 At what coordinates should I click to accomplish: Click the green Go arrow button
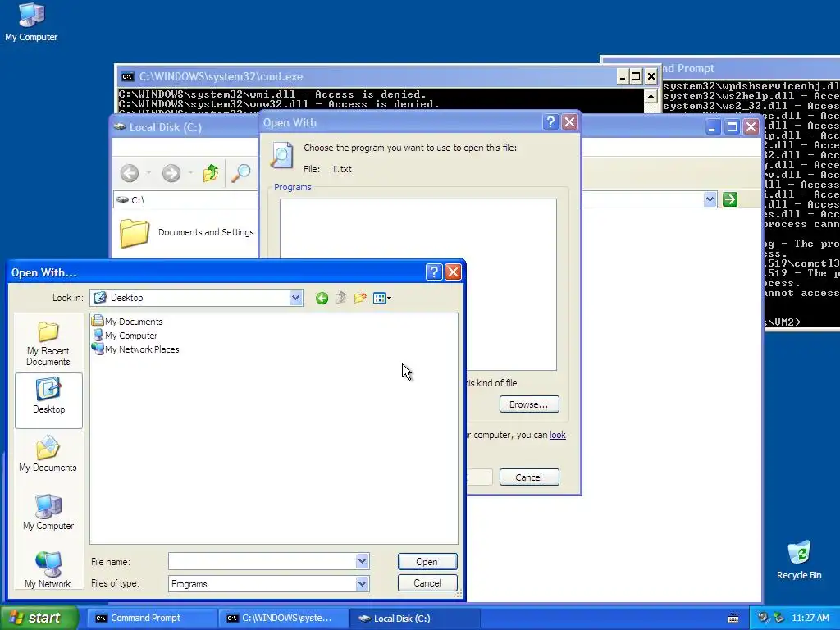[x=729, y=200]
